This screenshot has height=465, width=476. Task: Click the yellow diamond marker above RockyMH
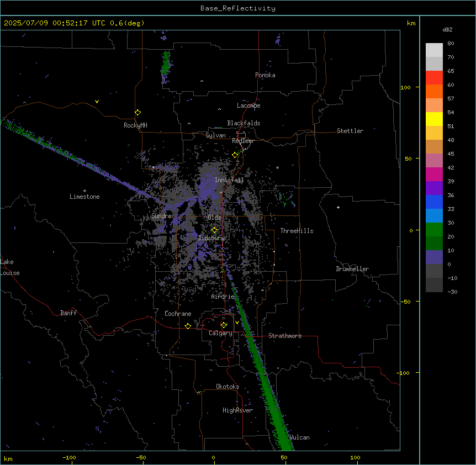pyautogui.click(x=138, y=113)
